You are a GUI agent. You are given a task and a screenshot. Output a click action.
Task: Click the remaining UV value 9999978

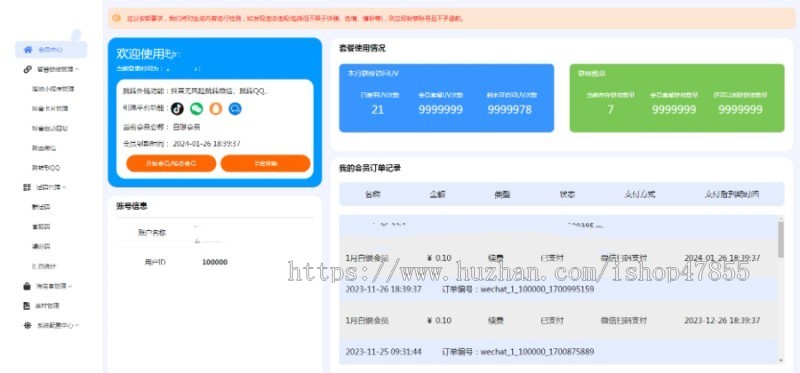point(509,110)
